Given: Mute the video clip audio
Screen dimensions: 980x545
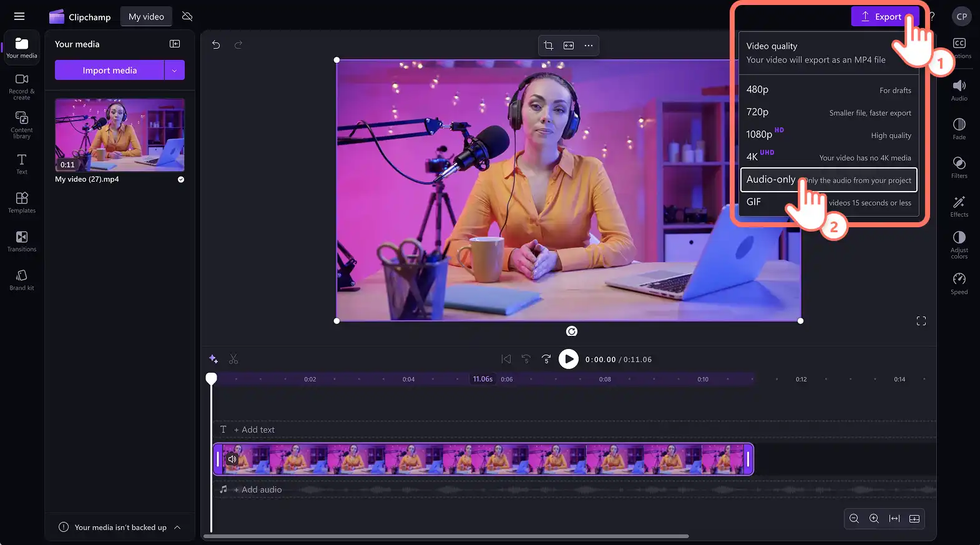Looking at the screenshot, I should (x=232, y=459).
